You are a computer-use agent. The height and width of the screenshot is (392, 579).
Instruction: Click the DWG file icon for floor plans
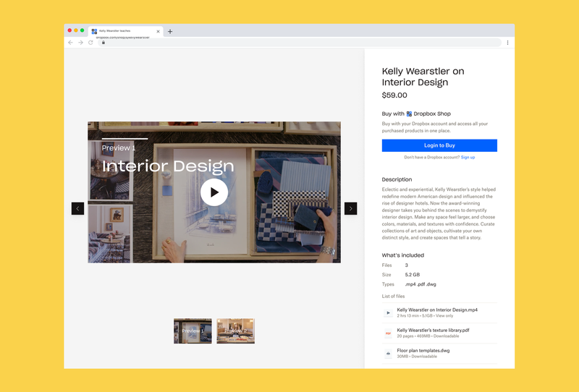(x=389, y=354)
